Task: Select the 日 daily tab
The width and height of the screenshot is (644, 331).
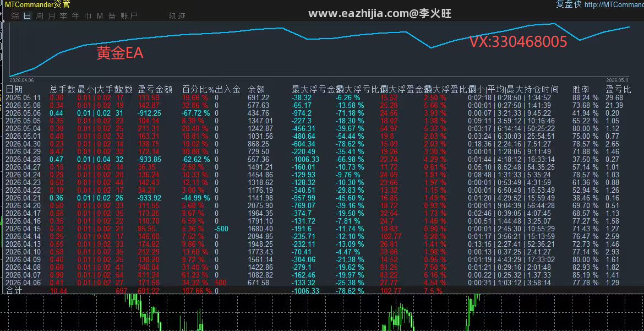Action: point(28,16)
